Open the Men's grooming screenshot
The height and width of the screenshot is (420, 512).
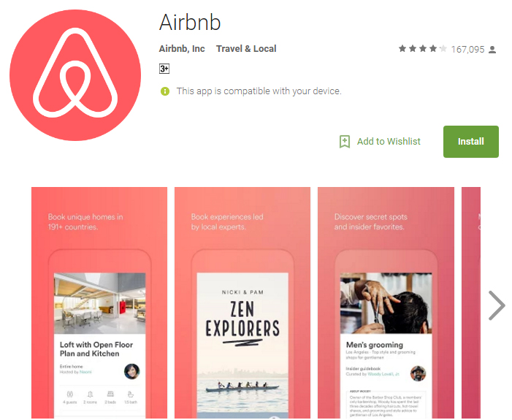[x=386, y=302]
